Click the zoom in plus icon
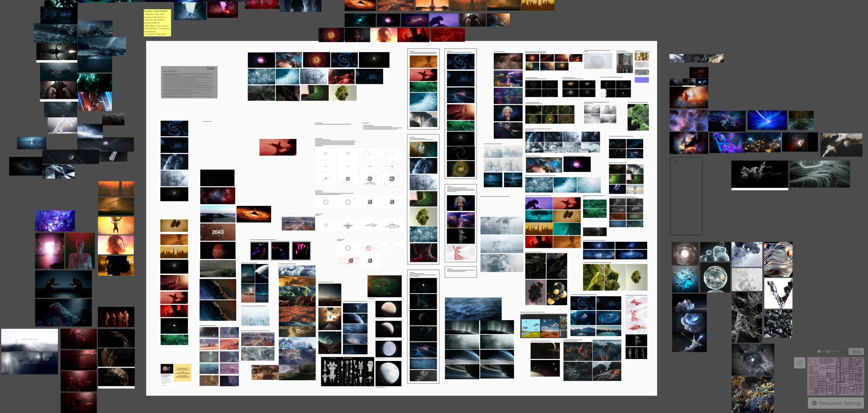Screen dimensions: 868x413 click(844, 351)
